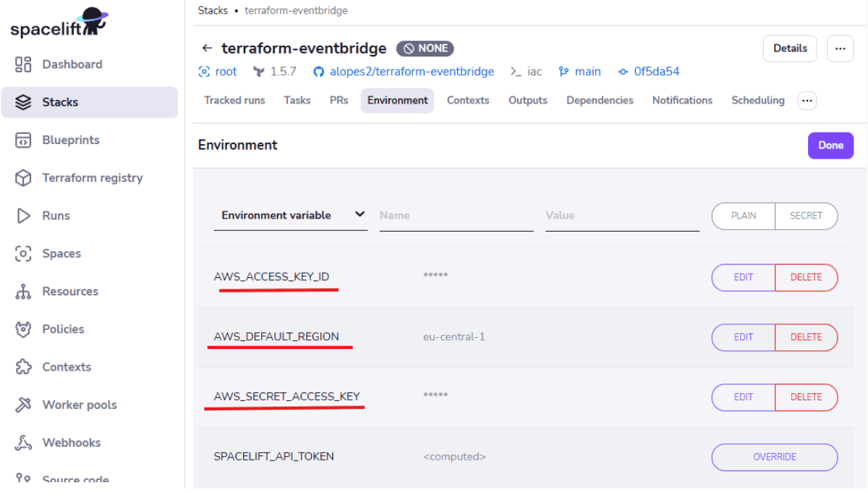Select the Environment tab
868x493 pixels.
(398, 101)
